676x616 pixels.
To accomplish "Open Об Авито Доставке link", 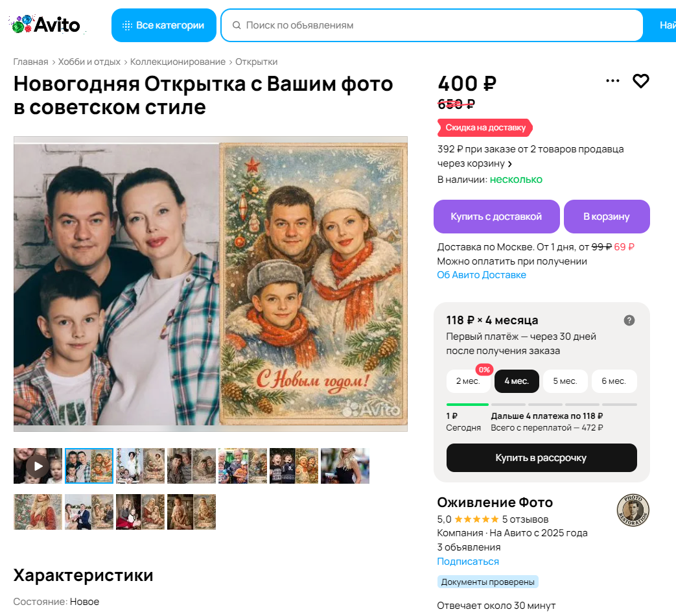I will pyautogui.click(x=482, y=275).
